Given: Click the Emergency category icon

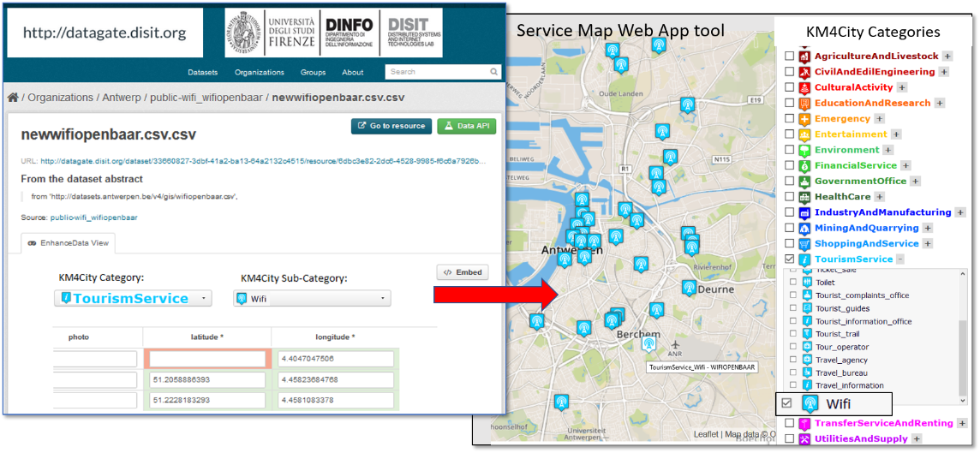Looking at the screenshot, I should click(804, 119).
